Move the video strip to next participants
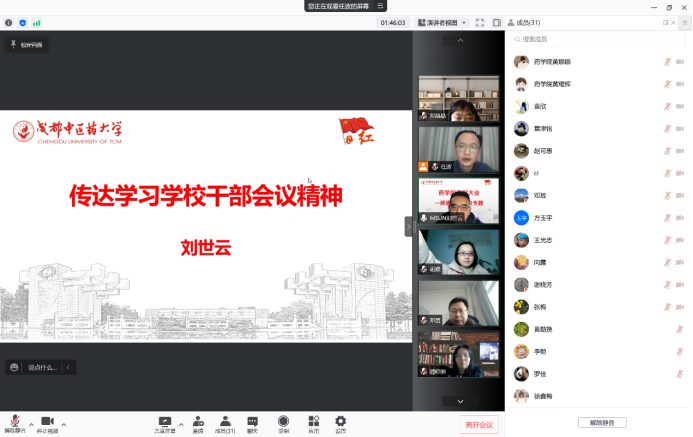Image resolution: width=693 pixels, height=437 pixels. [x=460, y=401]
